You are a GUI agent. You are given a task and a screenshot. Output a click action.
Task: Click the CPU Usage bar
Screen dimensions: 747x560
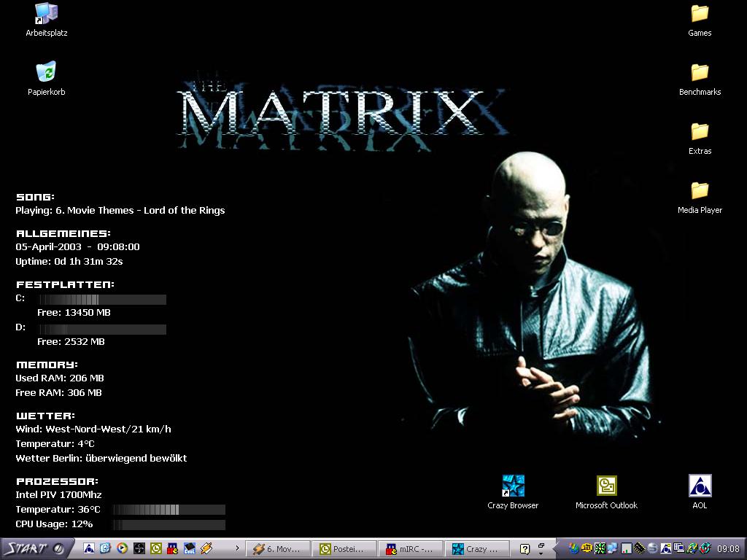[169, 525]
